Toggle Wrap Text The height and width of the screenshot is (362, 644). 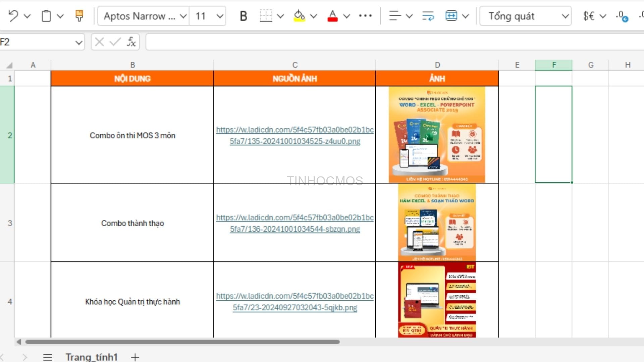pos(428,16)
